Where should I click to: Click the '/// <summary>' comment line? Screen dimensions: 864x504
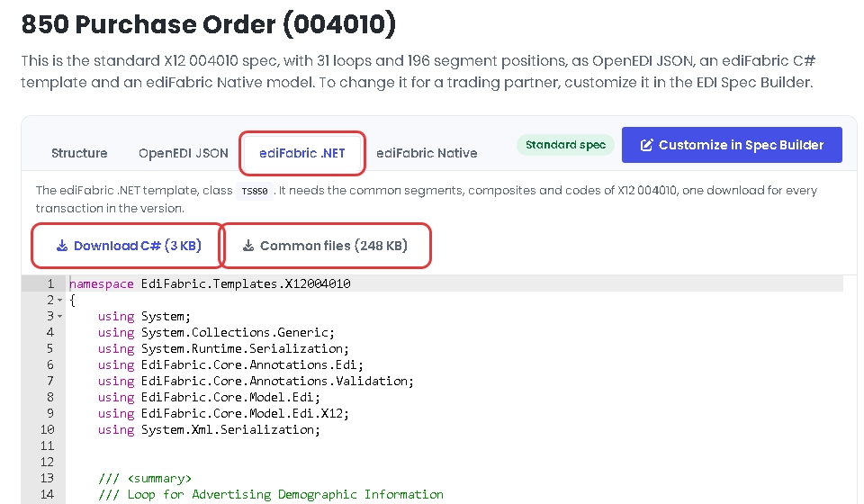[144, 478]
